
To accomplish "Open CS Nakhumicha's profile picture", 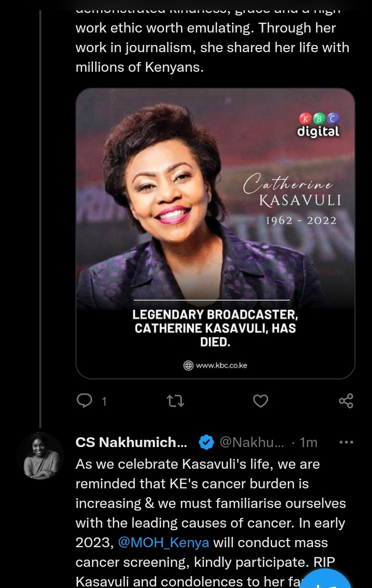I will click(40, 456).
